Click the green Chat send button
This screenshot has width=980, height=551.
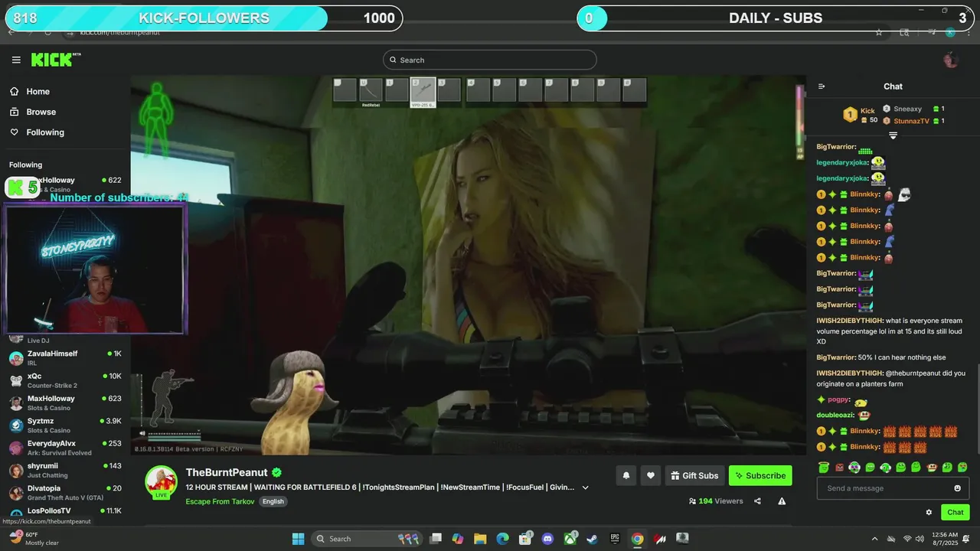[955, 513]
